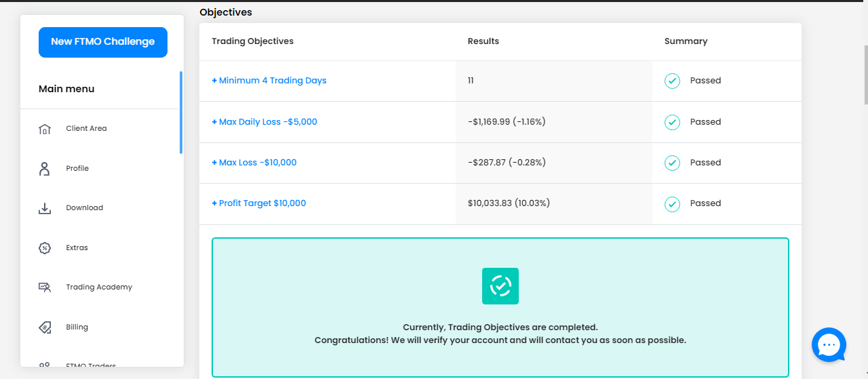Click Passed text in Minimum Trading Days row

pos(705,81)
